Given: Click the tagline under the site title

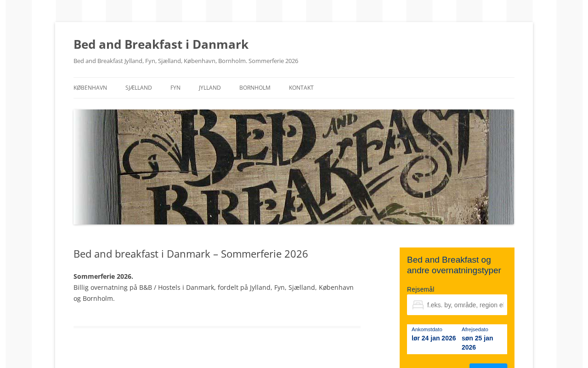Looking at the screenshot, I should [x=186, y=61].
